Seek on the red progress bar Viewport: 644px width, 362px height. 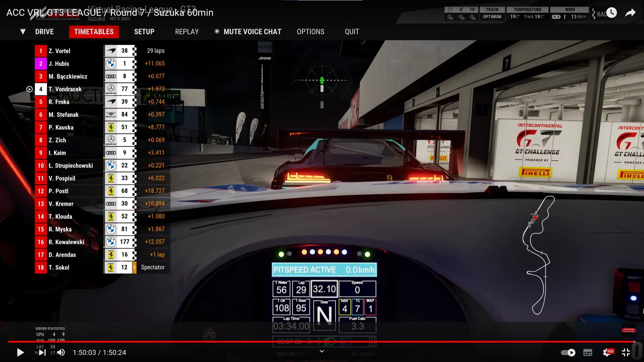[321, 342]
